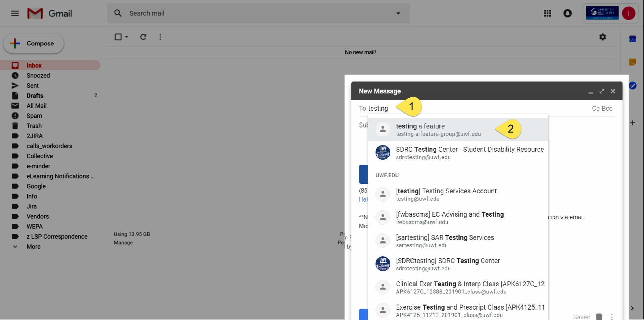Click the Gmail logo
This screenshot has width=644, height=320.
click(50, 13)
